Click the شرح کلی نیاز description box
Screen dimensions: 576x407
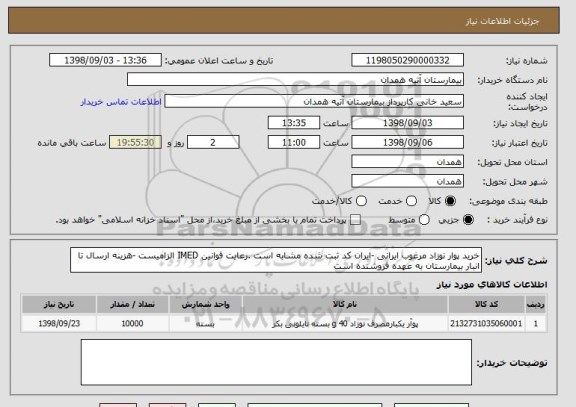276,260
